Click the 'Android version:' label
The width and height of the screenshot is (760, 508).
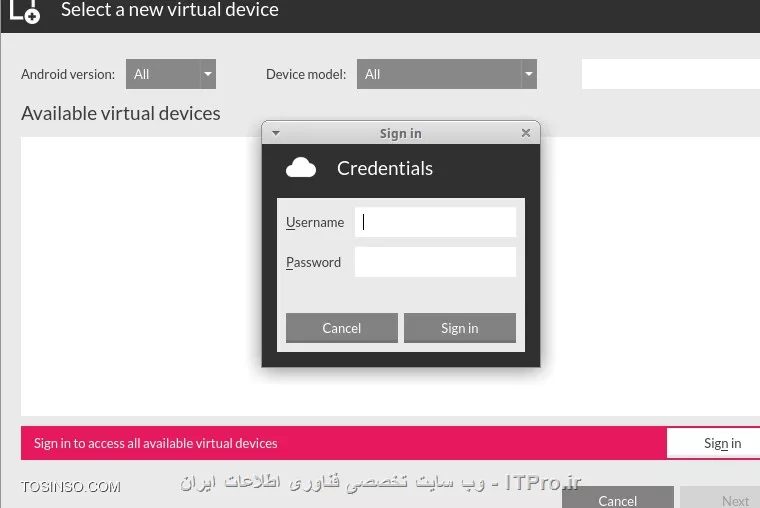(x=68, y=74)
